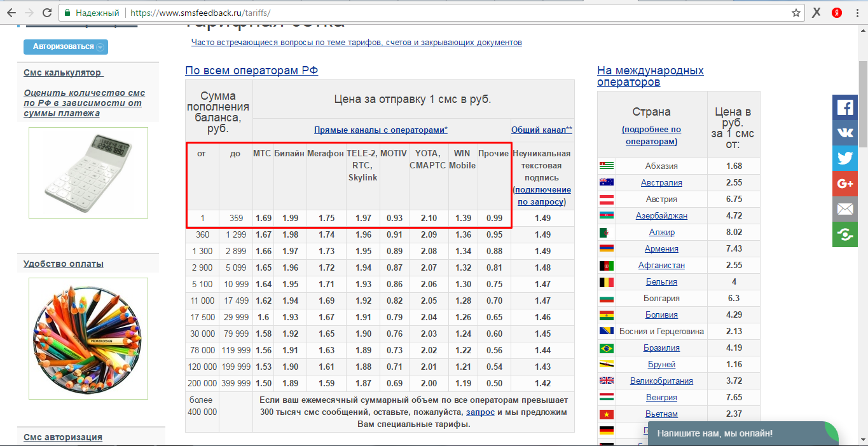This screenshot has width=868, height=446.
Task: Open По всем операторам РФ link
Action: click(252, 71)
